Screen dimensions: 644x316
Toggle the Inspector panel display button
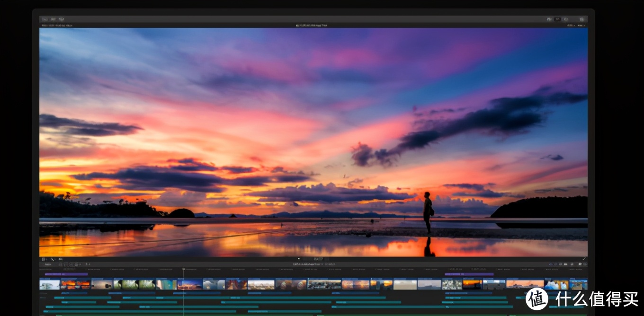(x=566, y=19)
